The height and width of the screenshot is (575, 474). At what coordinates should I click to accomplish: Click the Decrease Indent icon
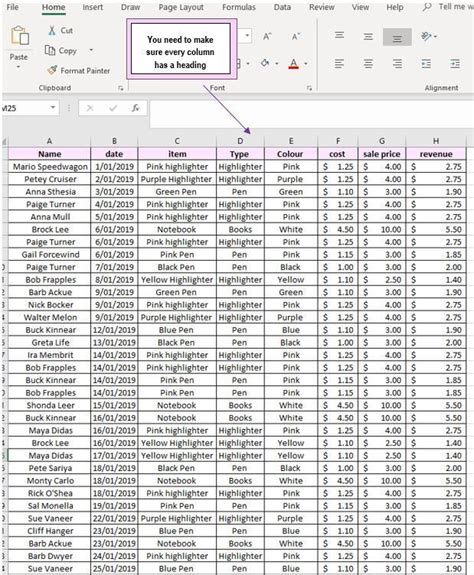coord(426,64)
